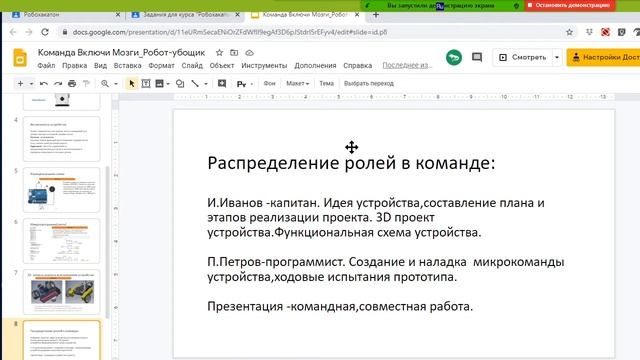The height and width of the screenshot is (360, 640).
Task: Click the undo arrow in toolbar
Action: (x=44, y=84)
